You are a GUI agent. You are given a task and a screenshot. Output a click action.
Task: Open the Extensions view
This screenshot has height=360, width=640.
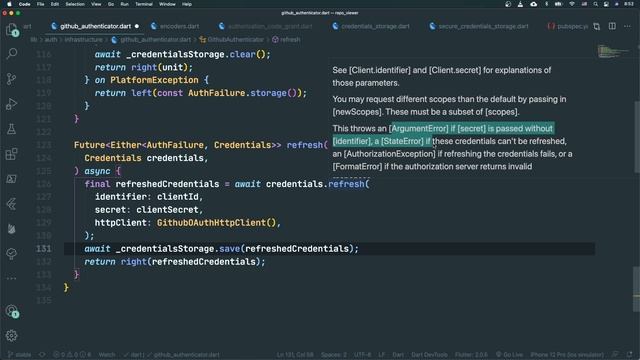pyautogui.click(x=12, y=154)
